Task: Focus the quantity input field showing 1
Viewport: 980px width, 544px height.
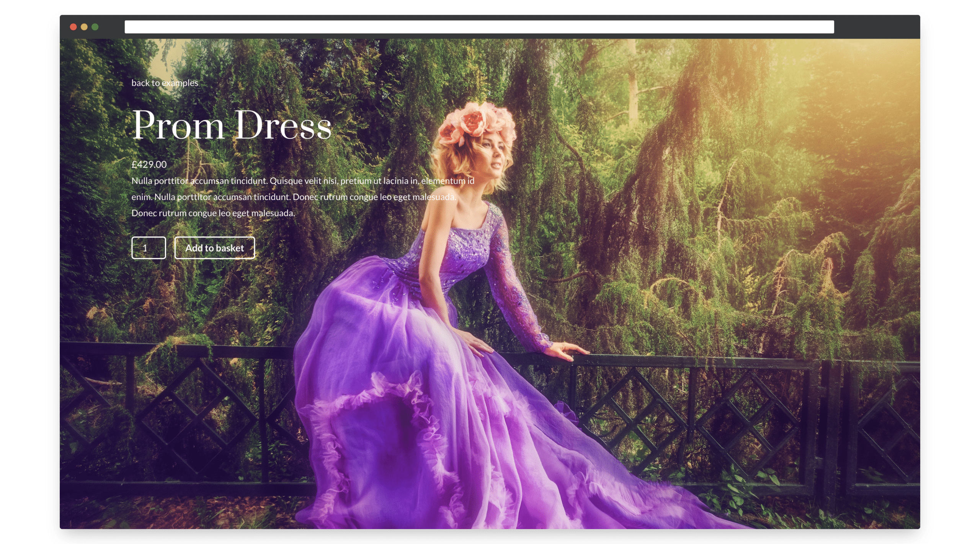Action: [x=149, y=248]
